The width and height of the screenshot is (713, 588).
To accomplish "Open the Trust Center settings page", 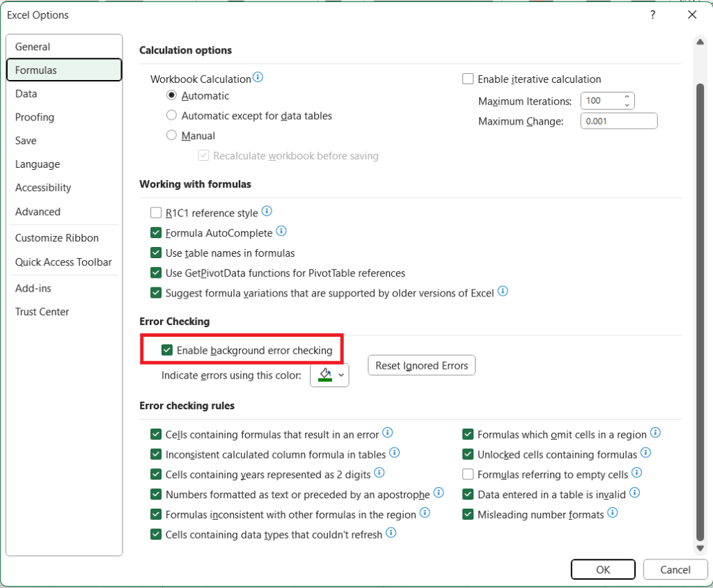I will [x=42, y=312].
